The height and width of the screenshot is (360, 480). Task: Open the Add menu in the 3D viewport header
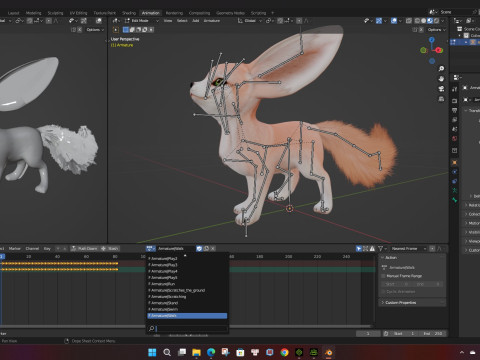[x=195, y=21]
